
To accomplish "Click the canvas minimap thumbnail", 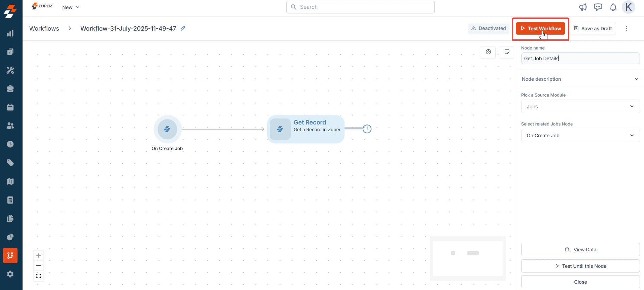I will 468,258.
